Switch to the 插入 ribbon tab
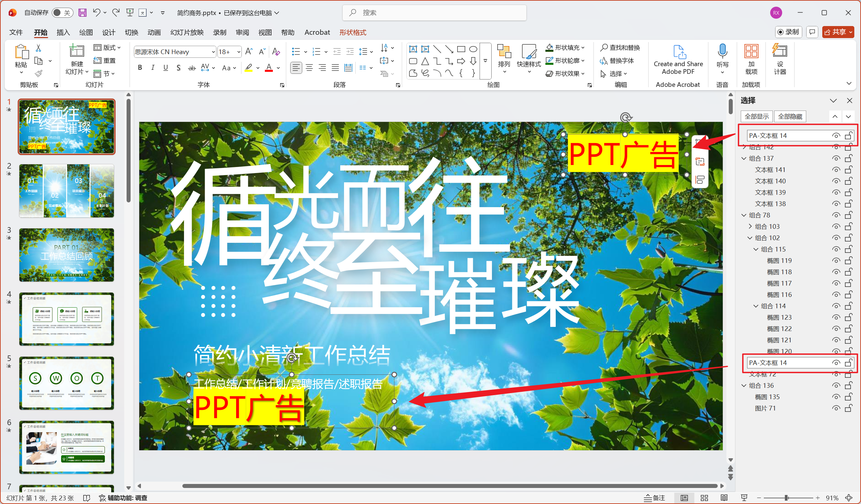The height and width of the screenshot is (504, 861). pyautogui.click(x=63, y=32)
